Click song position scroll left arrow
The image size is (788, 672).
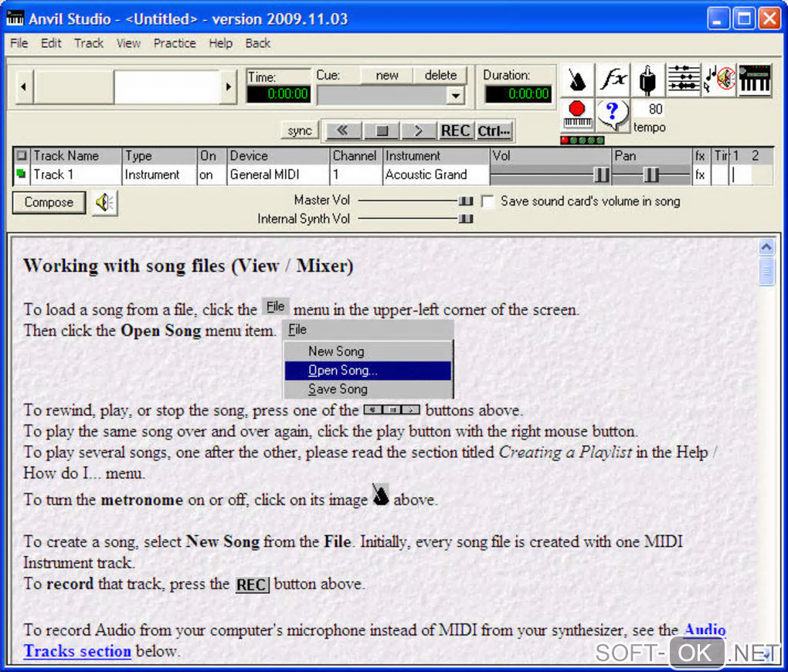click(24, 87)
